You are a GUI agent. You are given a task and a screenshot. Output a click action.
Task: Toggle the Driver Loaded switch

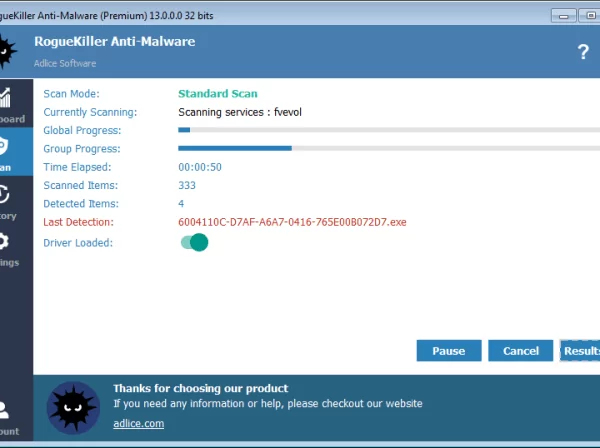coord(194,243)
